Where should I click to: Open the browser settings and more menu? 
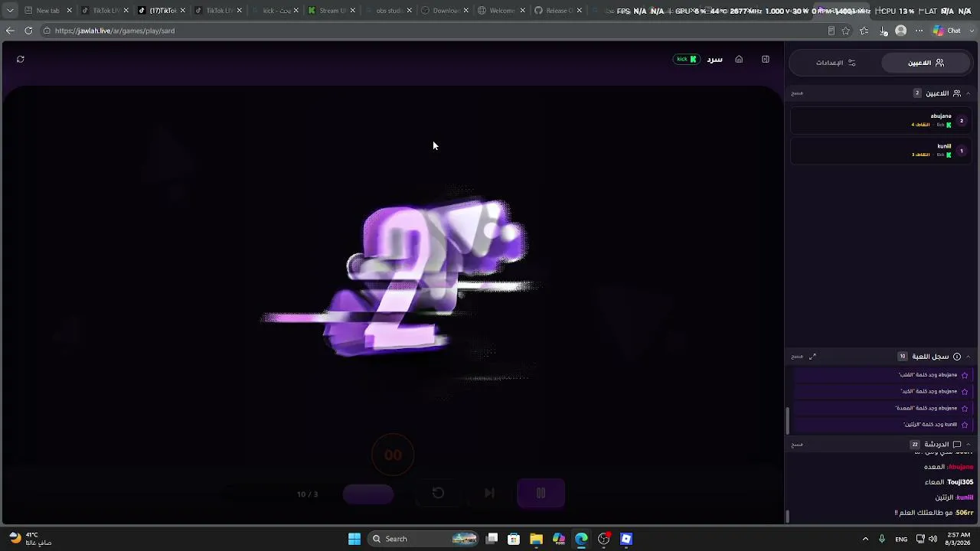(x=920, y=31)
